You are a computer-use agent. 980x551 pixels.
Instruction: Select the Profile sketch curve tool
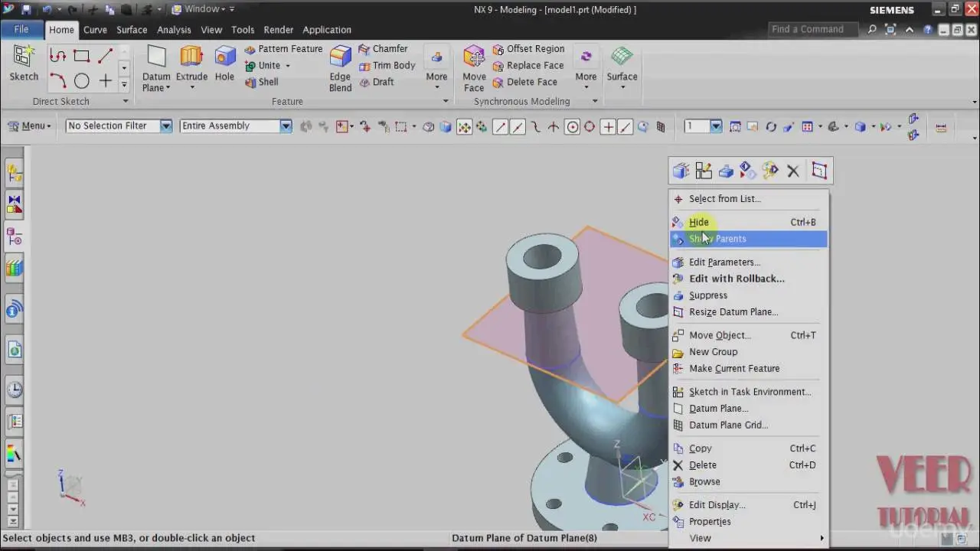pyautogui.click(x=57, y=56)
